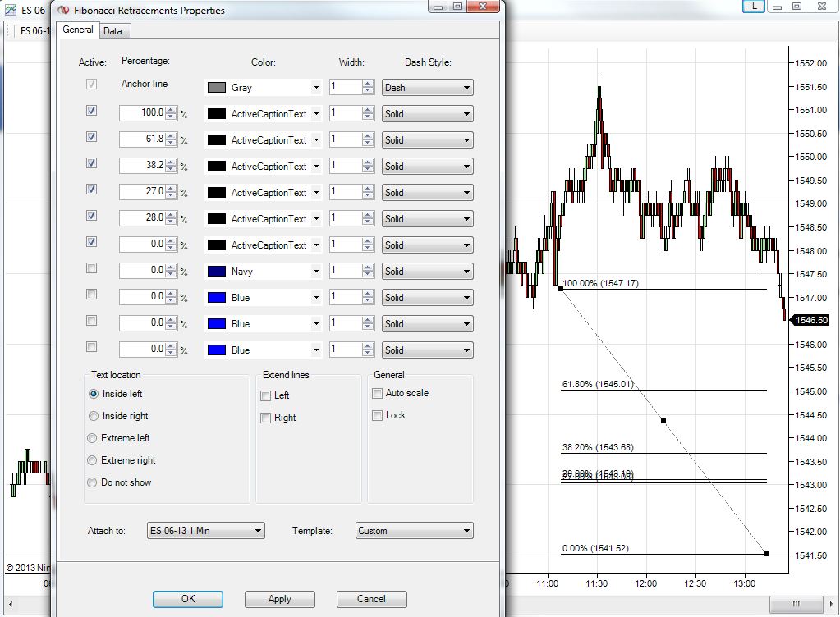Click the Navy color swatch
The height and width of the screenshot is (617, 840).
tap(217, 271)
